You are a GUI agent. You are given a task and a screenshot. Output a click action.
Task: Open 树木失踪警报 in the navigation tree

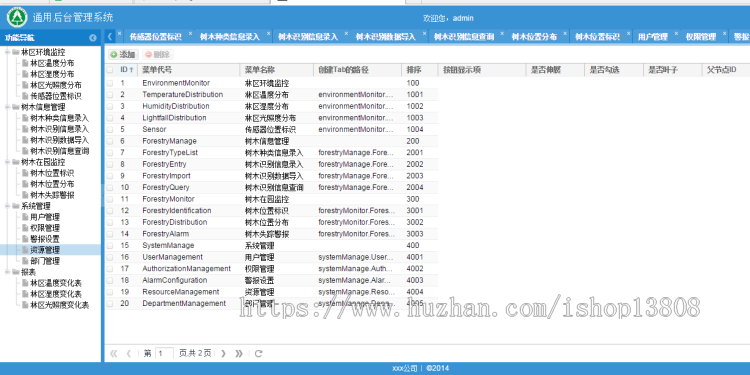pyautogui.click(x=52, y=195)
